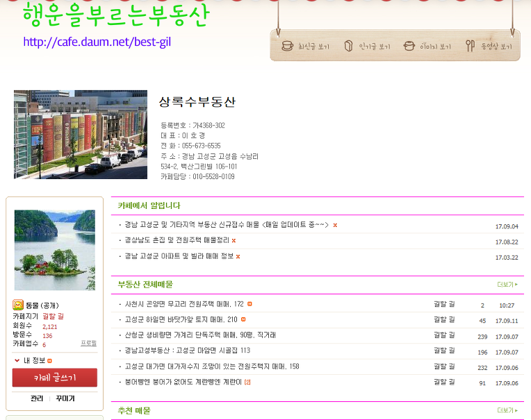531x420 pixels.
Task: Open post 사천시 곤양면 무고리 전원주택 매매. 172
Action: pos(184,304)
